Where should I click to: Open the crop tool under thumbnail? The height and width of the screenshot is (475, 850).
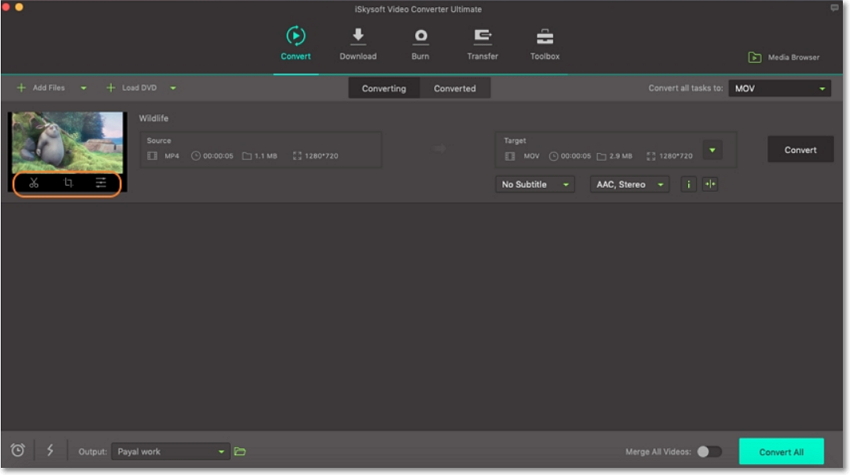coord(68,183)
